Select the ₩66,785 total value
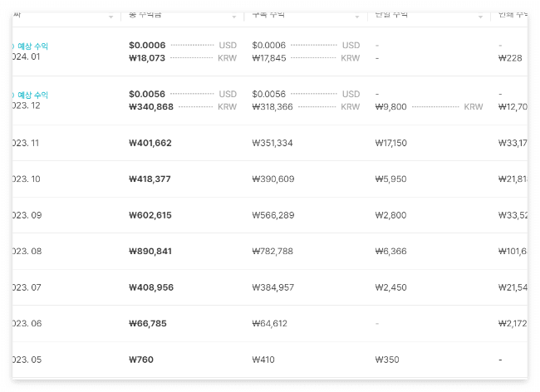This screenshot has width=540, height=392. point(148,324)
